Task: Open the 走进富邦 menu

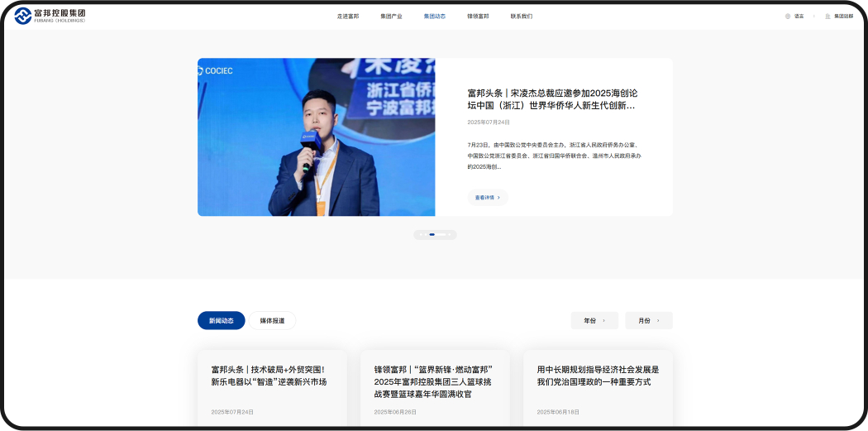Action: point(348,16)
